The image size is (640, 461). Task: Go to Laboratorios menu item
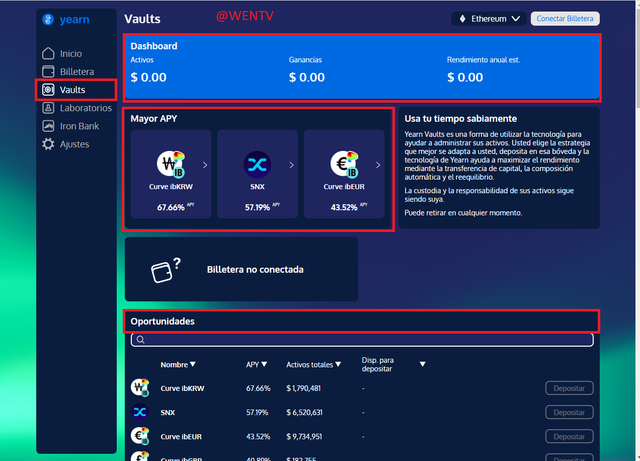coord(86,108)
